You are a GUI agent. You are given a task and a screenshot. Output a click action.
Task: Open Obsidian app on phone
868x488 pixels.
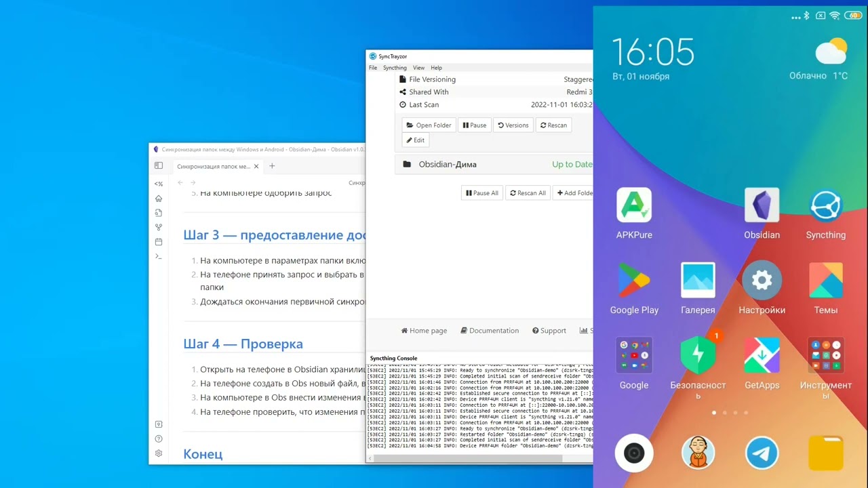click(762, 213)
